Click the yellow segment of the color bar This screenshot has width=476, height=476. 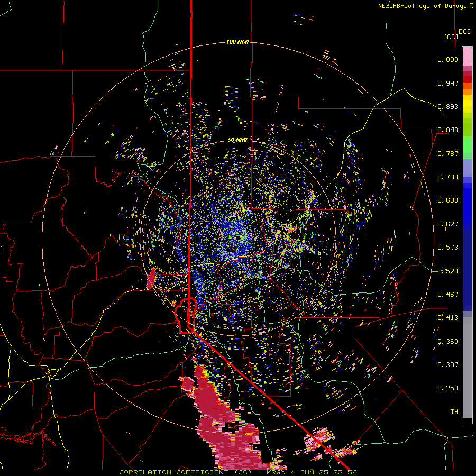tap(467, 104)
